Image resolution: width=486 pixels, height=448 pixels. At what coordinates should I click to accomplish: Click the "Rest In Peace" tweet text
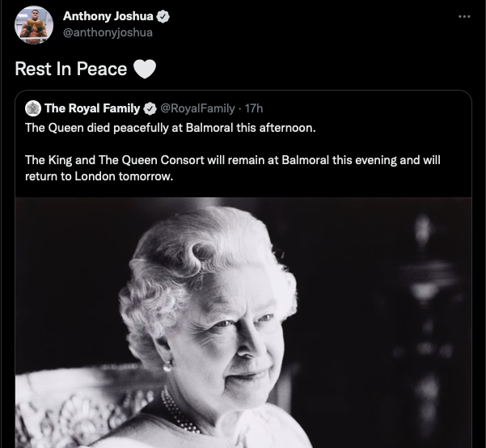pos(71,70)
